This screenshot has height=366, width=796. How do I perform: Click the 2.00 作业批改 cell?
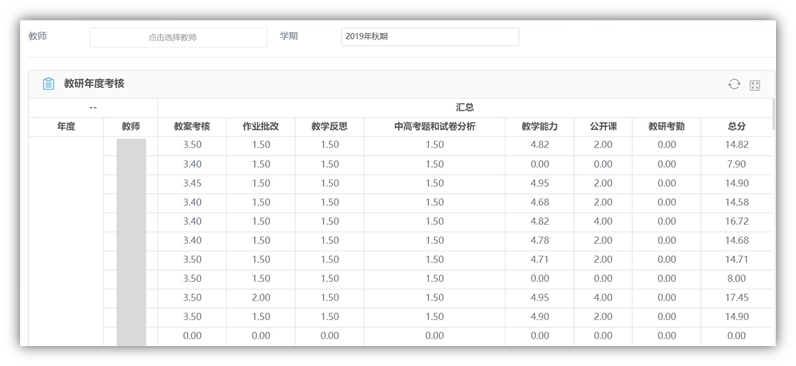(x=260, y=297)
